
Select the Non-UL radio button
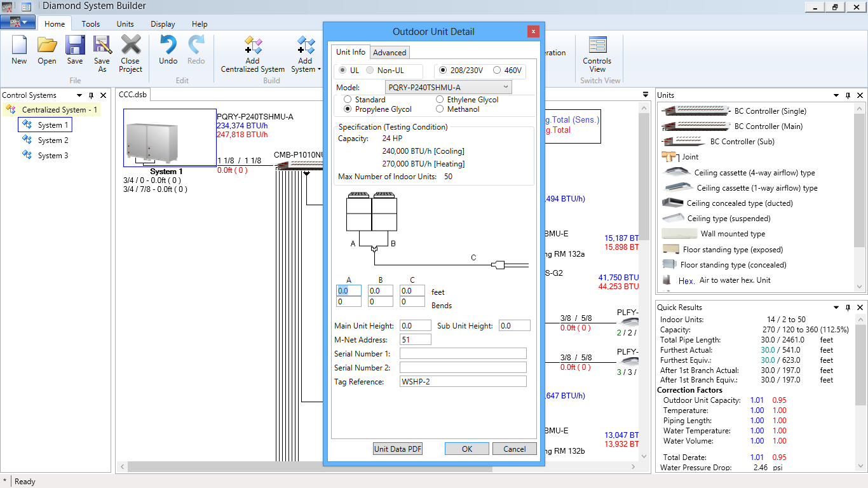[x=370, y=71]
